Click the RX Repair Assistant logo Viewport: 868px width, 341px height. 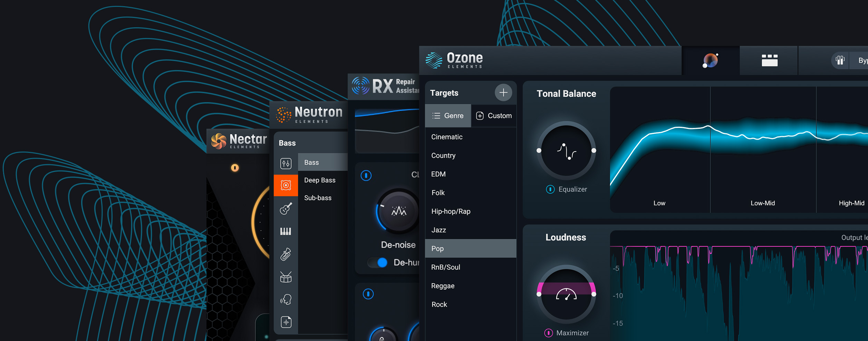pyautogui.click(x=385, y=86)
